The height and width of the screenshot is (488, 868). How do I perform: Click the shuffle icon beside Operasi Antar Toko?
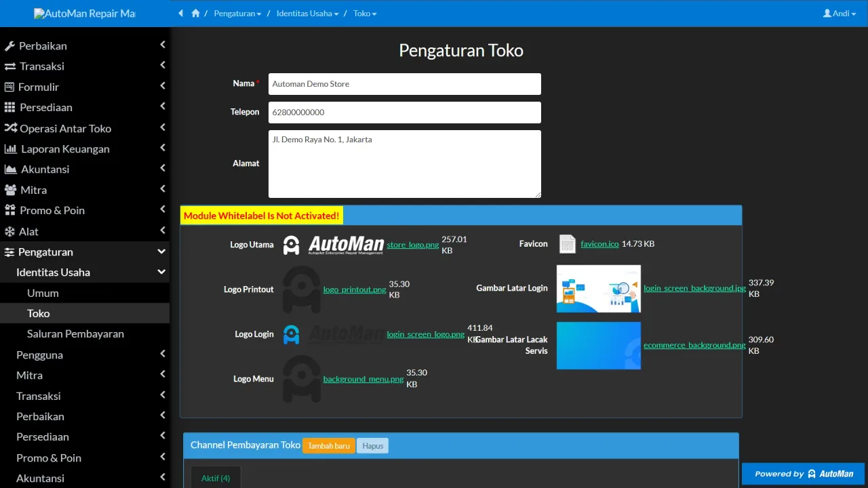pos(10,128)
